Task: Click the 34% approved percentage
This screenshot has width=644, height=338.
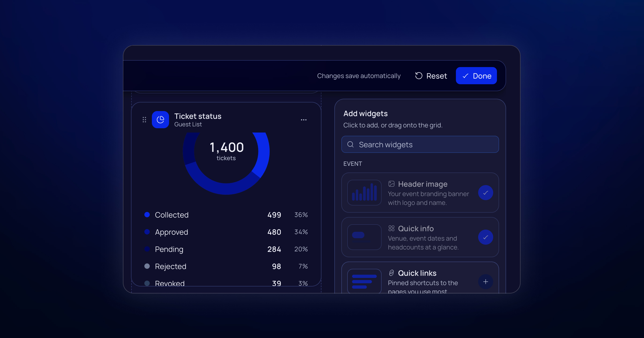Action: (x=301, y=232)
